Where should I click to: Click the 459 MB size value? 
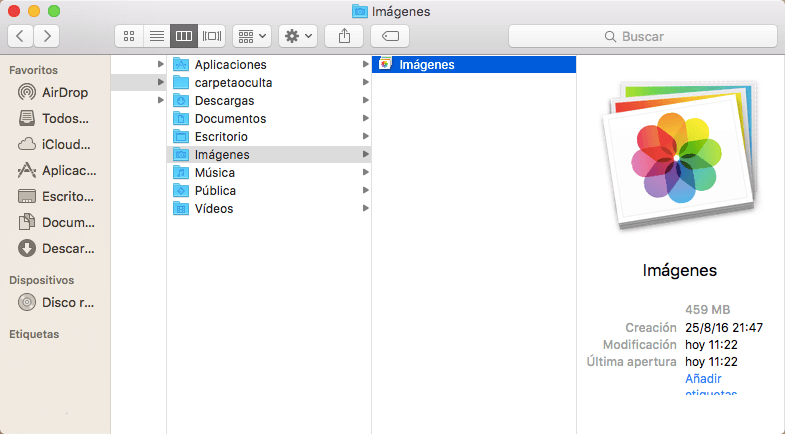[x=707, y=309]
